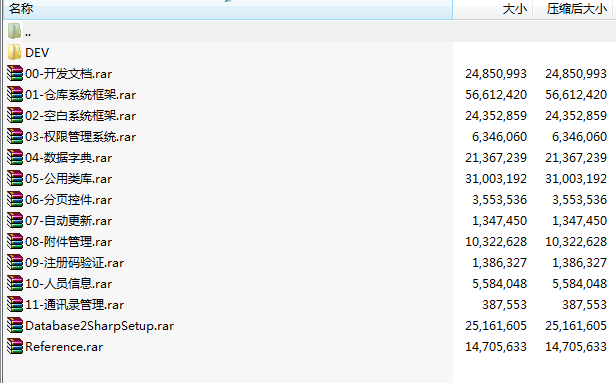
Task: Click the RAR icon for 05-公用类库.rar
Action: coord(15,178)
